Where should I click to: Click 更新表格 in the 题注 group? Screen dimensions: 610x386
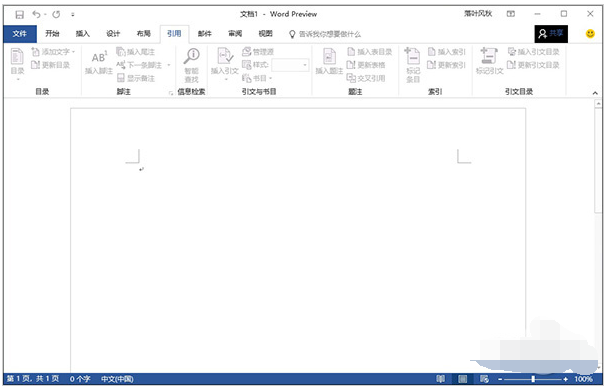[366, 65]
